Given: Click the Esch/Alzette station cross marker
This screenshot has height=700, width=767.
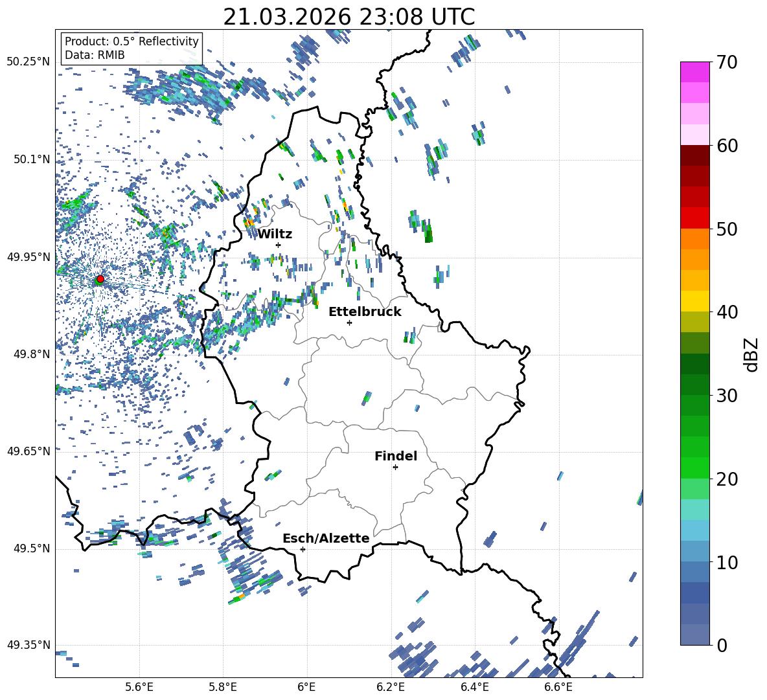Looking at the screenshot, I should (303, 549).
